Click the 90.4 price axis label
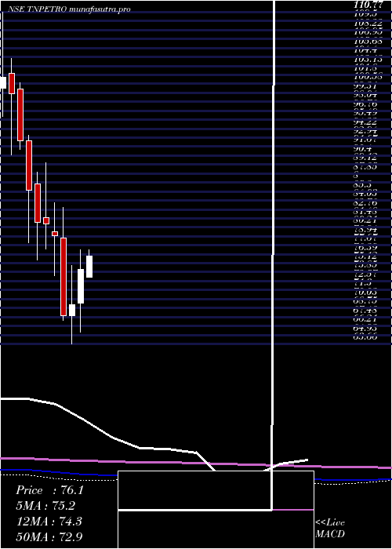The image size is (392, 549). [362, 149]
